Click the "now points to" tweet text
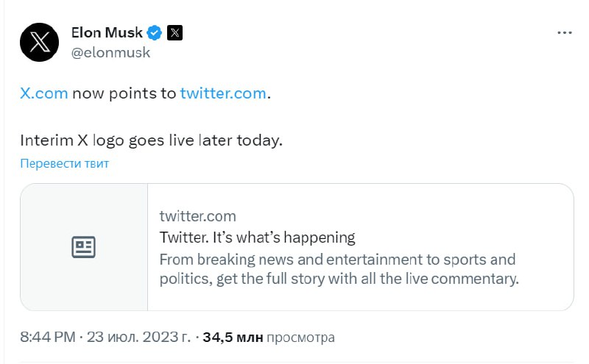The height and width of the screenshot is (364, 589). [124, 93]
